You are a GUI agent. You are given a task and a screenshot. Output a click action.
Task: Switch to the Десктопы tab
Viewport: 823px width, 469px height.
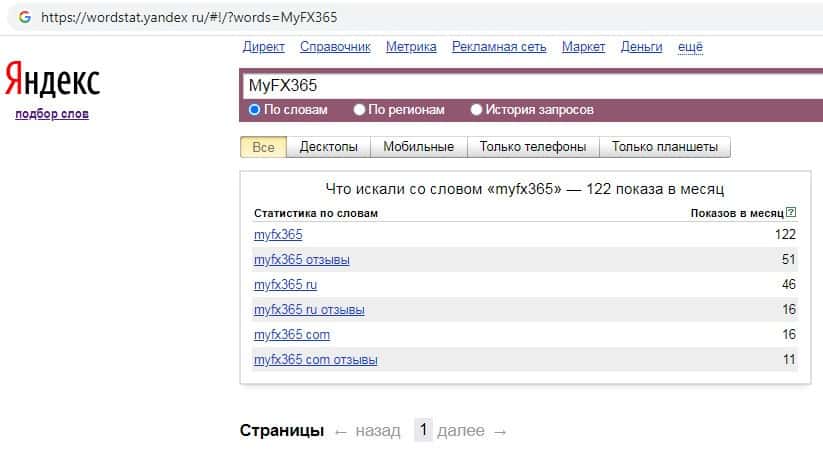(328, 147)
